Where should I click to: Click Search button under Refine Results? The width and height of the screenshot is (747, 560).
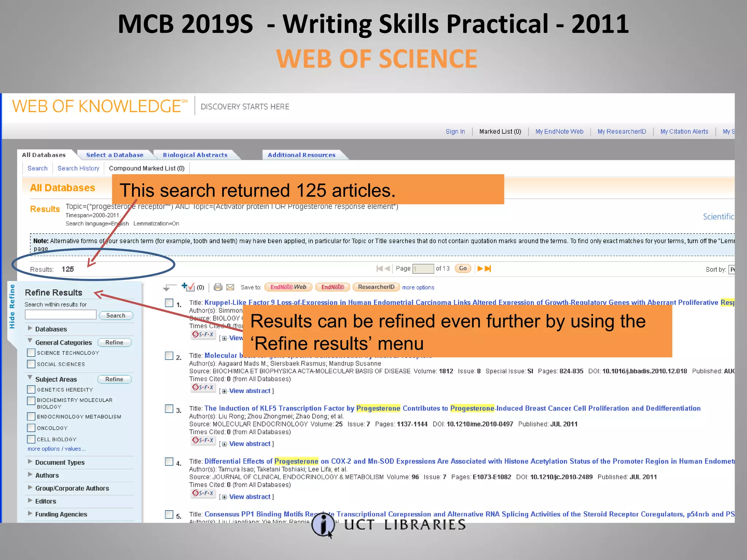(116, 315)
